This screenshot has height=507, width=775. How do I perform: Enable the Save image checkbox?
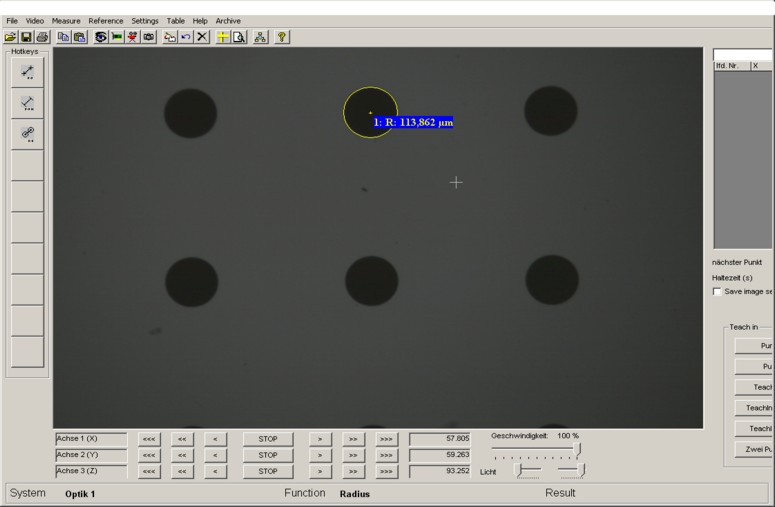coord(716,292)
